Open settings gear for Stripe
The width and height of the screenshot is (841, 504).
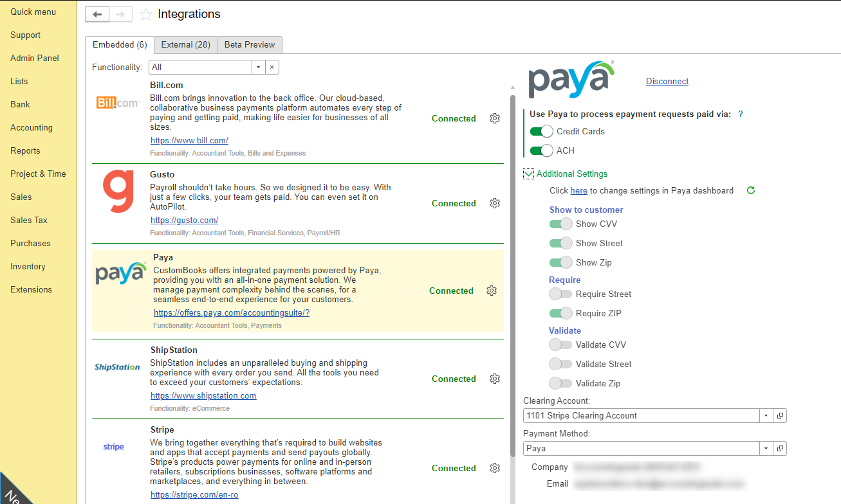pos(495,468)
